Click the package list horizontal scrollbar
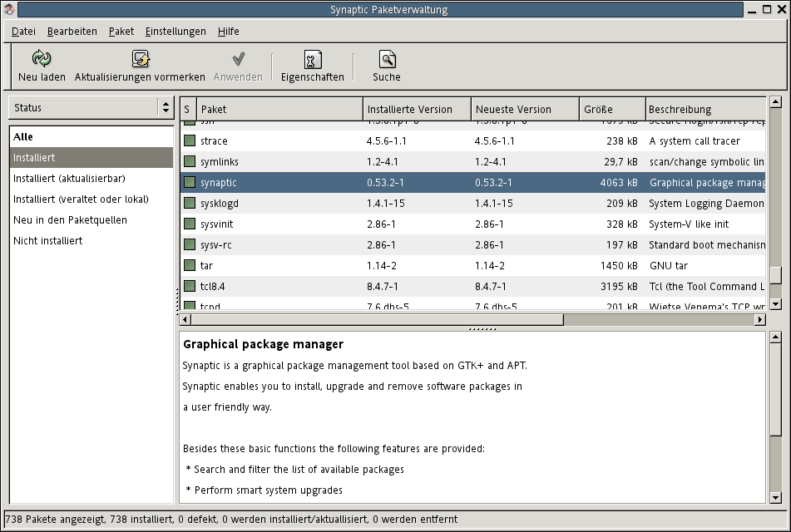 (374, 319)
